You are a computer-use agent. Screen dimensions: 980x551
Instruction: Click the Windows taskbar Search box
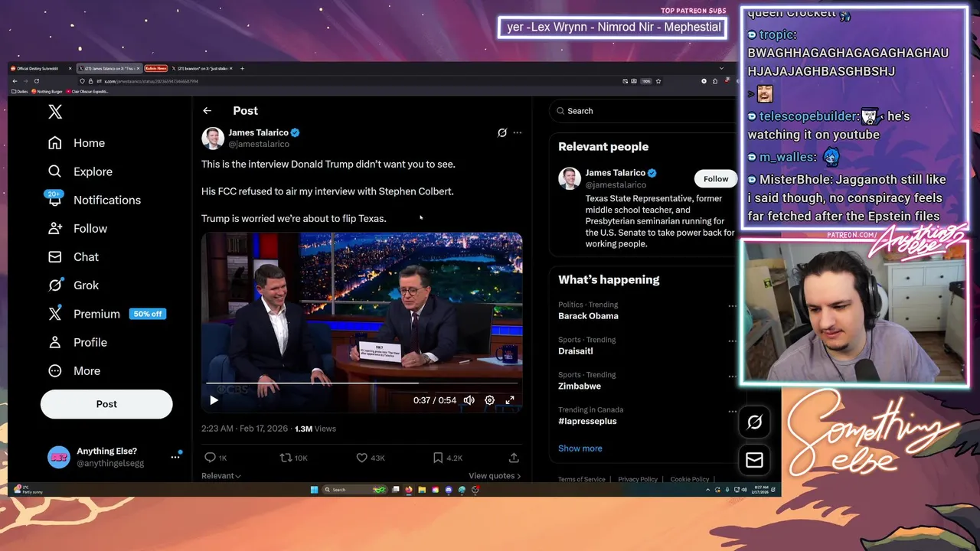pos(354,490)
